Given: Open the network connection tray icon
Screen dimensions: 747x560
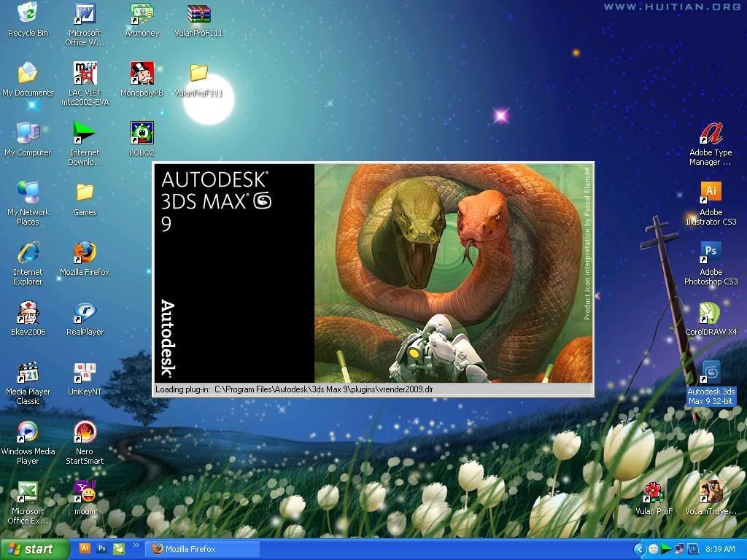Looking at the screenshot, I should [679, 550].
